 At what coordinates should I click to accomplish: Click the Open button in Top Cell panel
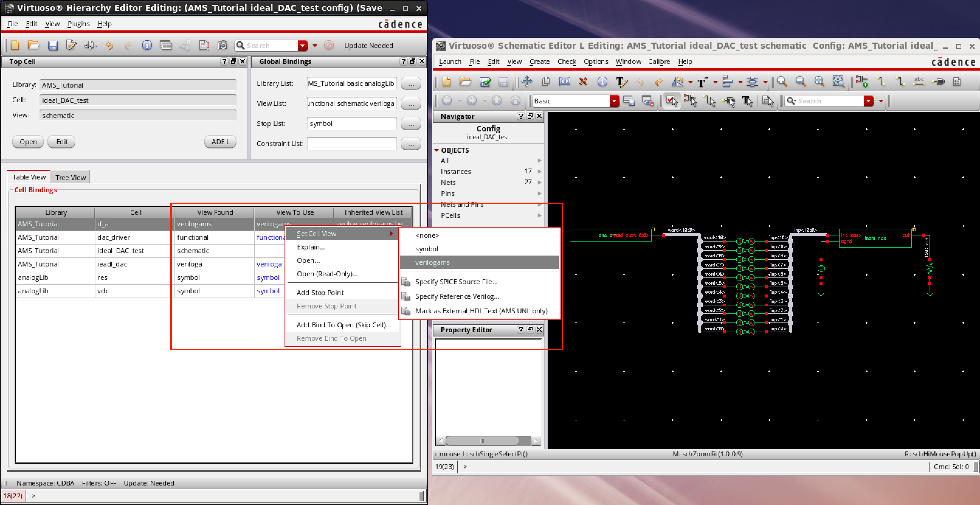[x=28, y=142]
